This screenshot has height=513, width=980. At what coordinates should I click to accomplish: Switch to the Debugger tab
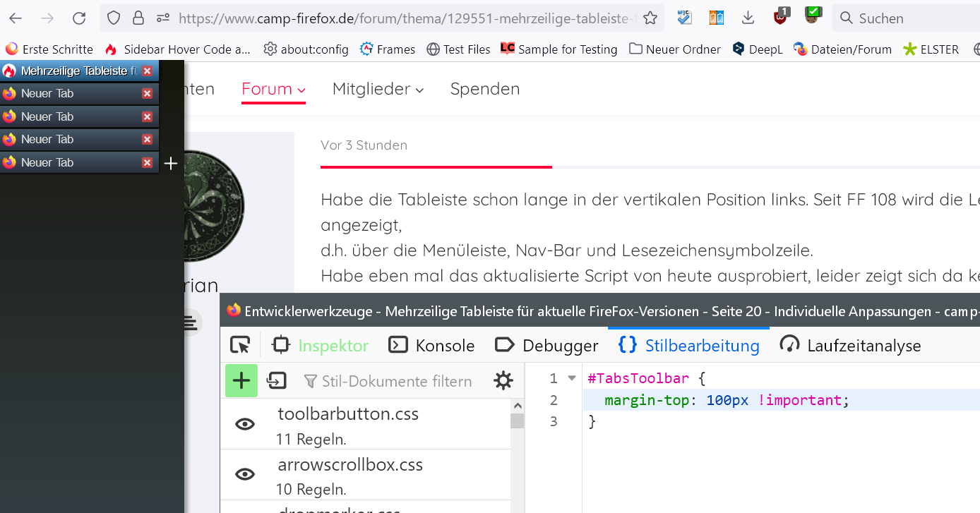pyautogui.click(x=546, y=345)
